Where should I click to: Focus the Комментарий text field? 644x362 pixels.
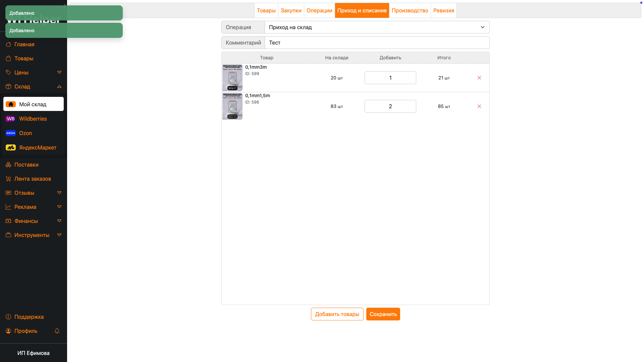(x=377, y=43)
